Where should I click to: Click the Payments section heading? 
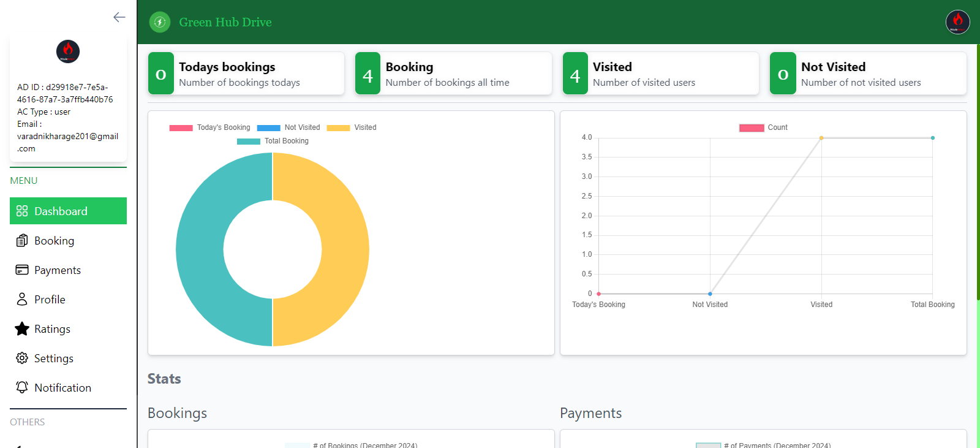pyautogui.click(x=591, y=413)
